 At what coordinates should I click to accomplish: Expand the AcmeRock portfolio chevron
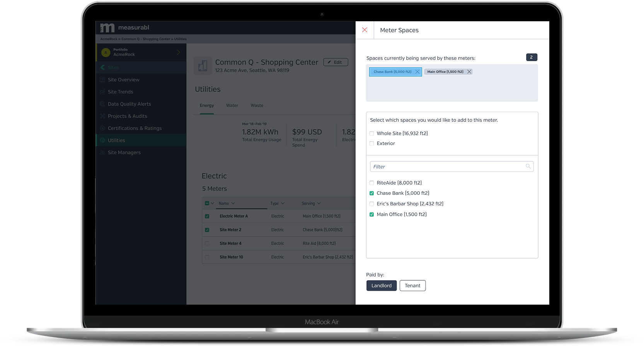coord(179,52)
